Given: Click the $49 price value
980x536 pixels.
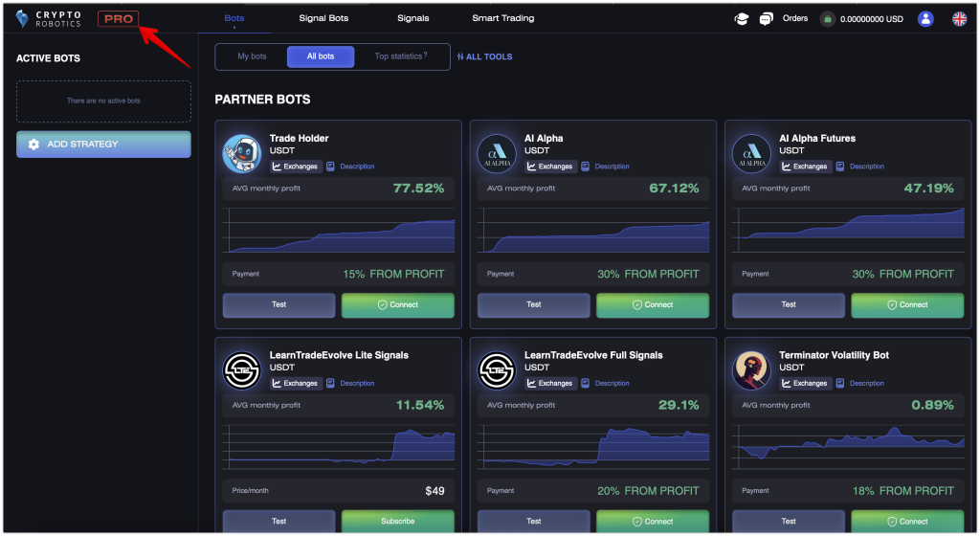Looking at the screenshot, I should pyautogui.click(x=435, y=491).
